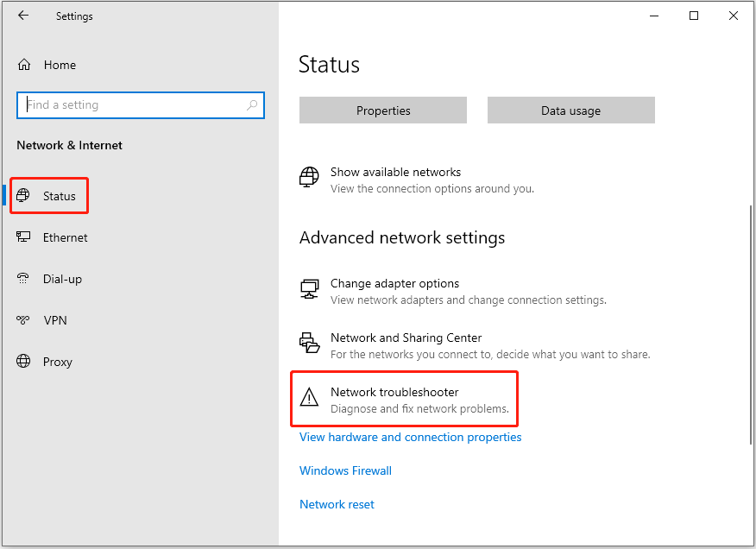
Task: Click the Properties button
Action: pos(383,110)
